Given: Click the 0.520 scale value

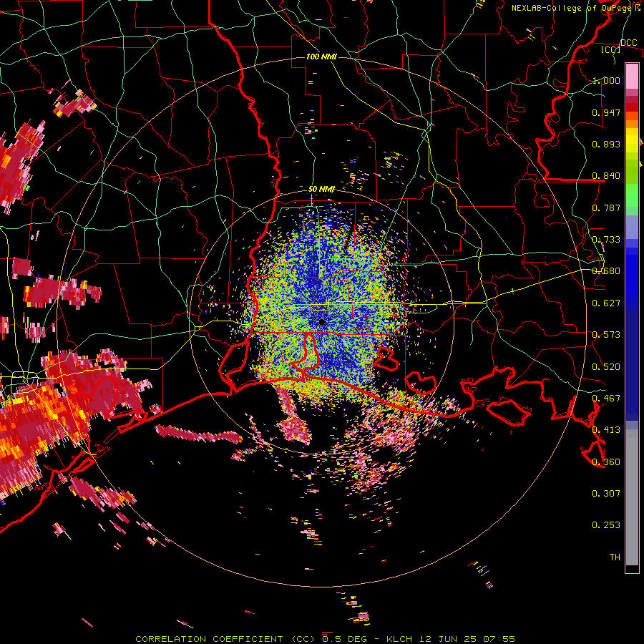Looking at the screenshot, I should [606, 367].
